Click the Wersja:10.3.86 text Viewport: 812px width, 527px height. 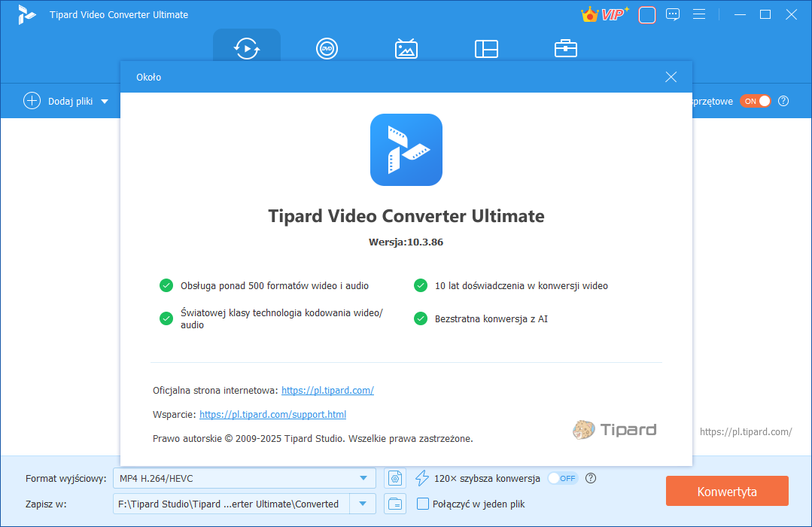(406, 242)
